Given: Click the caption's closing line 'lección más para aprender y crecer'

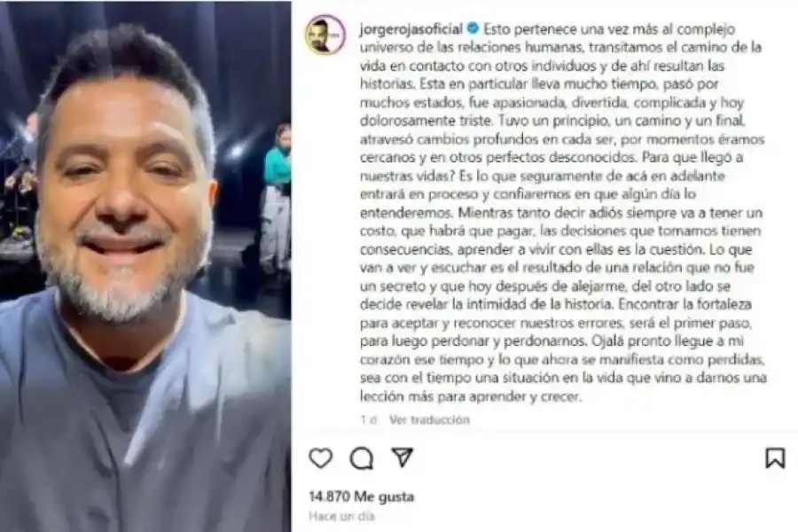Looking at the screenshot, I should [x=470, y=396].
